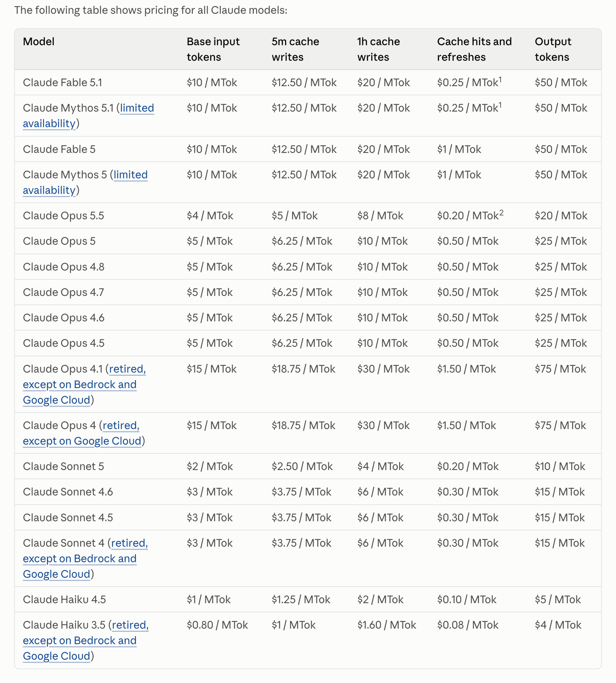Click the '5m cache writes' column header
Image resolution: width=616 pixels, height=683 pixels.
coord(296,49)
